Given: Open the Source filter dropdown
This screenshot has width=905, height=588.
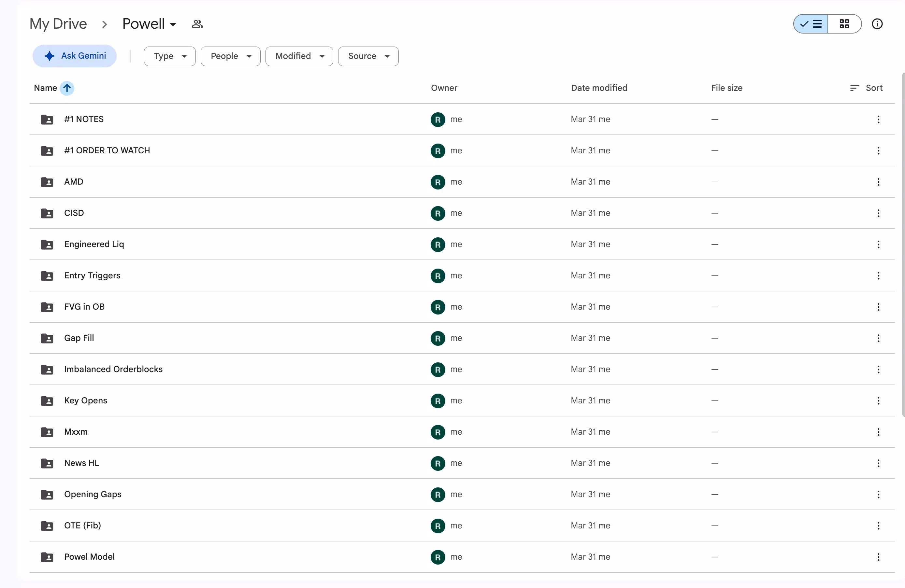Looking at the screenshot, I should (x=368, y=56).
